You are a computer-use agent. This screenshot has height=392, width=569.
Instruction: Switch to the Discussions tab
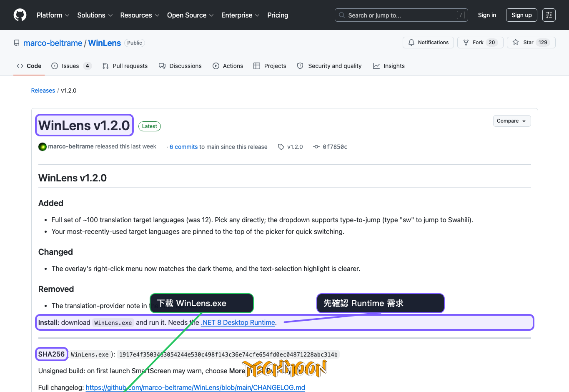tap(180, 66)
